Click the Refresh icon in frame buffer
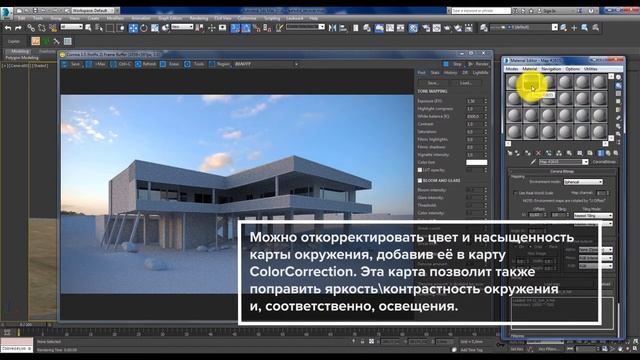The width and height of the screenshot is (640, 360). click(138, 64)
